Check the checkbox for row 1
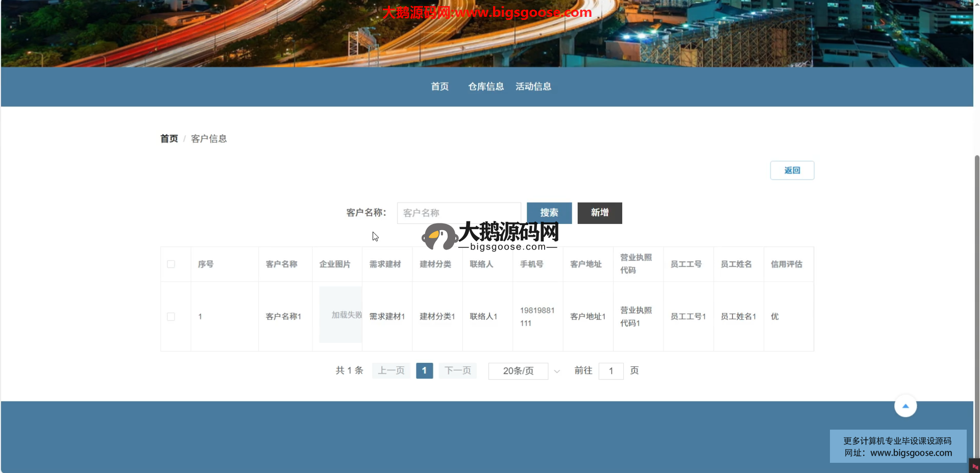The image size is (980, 473). (x=171, y=317)
